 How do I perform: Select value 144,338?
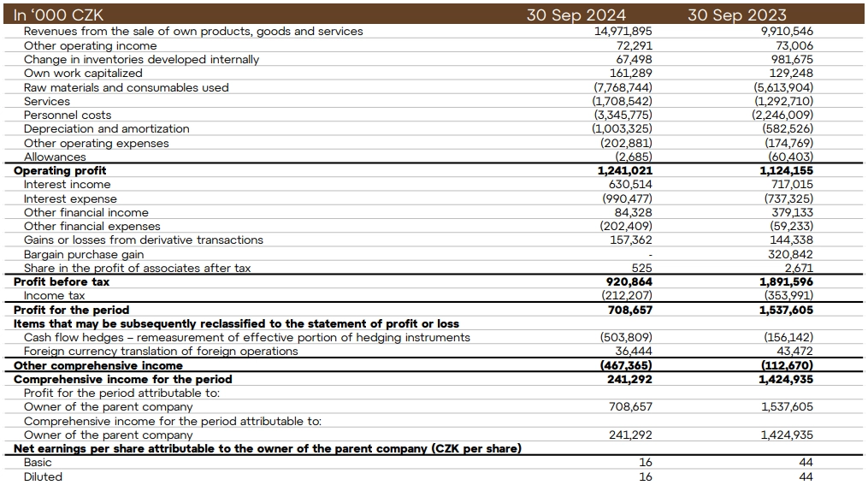point(792,240)
